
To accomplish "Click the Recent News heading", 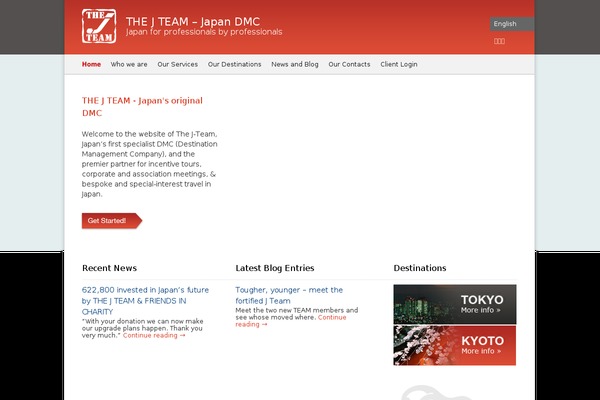I will point(109,268).
